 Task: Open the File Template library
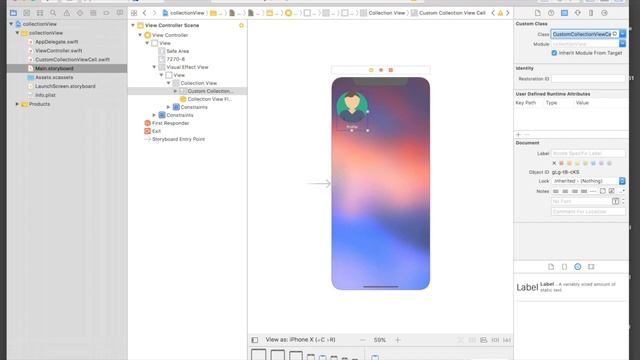551,267
